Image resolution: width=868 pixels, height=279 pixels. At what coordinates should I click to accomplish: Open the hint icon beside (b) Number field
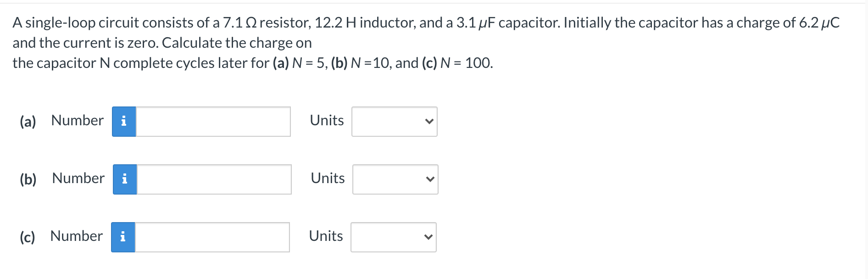[x=124, y=179]
